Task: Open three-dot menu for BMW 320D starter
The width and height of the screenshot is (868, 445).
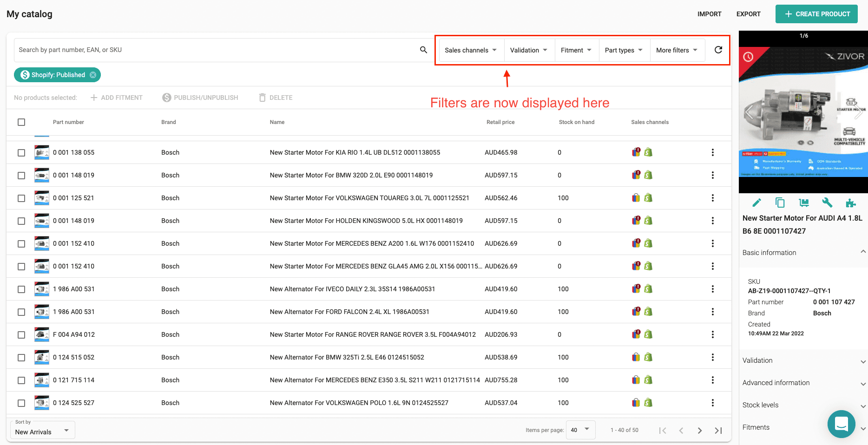Action: [713, 175]
